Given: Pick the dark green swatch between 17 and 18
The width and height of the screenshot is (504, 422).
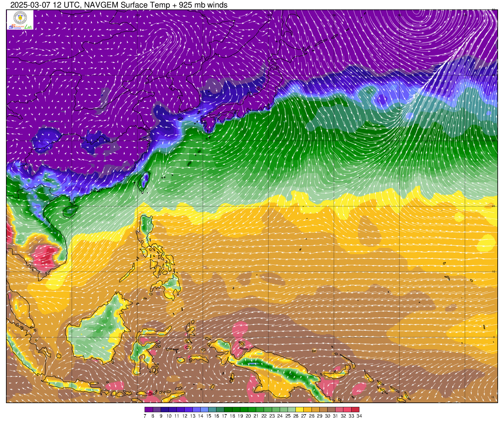Looking at the screenshot, I should [x=228, y=409].
